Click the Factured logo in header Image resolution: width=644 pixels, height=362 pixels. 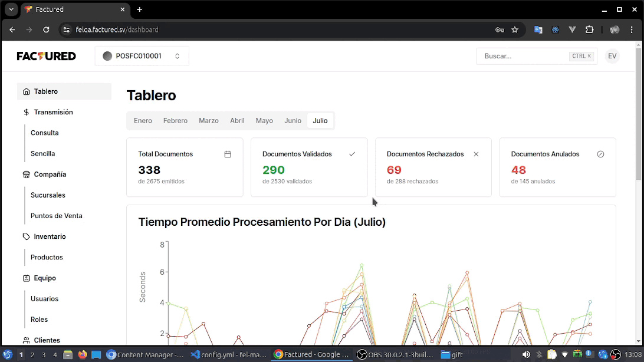46,56
